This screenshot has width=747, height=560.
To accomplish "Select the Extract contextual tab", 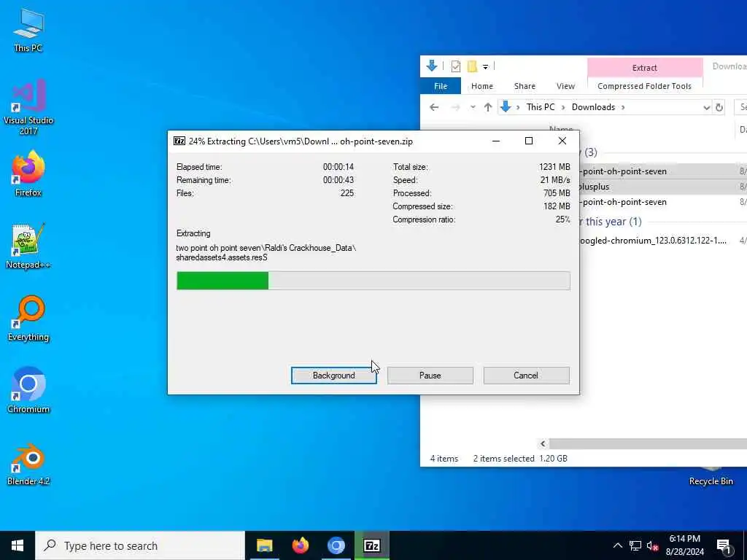I will [x=645, y=68].
